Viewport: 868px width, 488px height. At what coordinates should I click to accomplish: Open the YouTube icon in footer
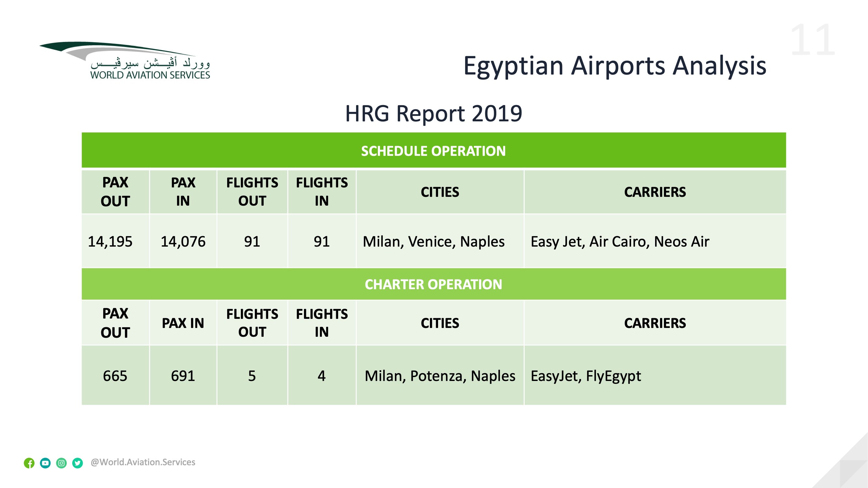(45, 463)
